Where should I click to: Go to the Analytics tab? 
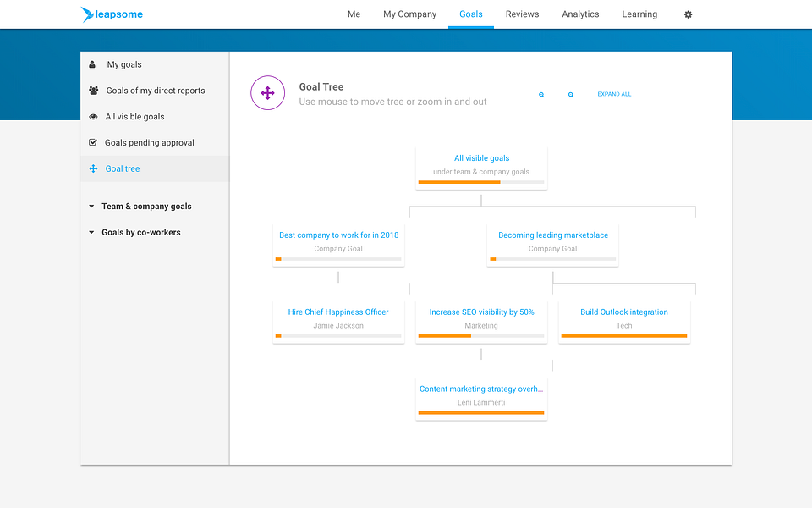click(580, 14)
